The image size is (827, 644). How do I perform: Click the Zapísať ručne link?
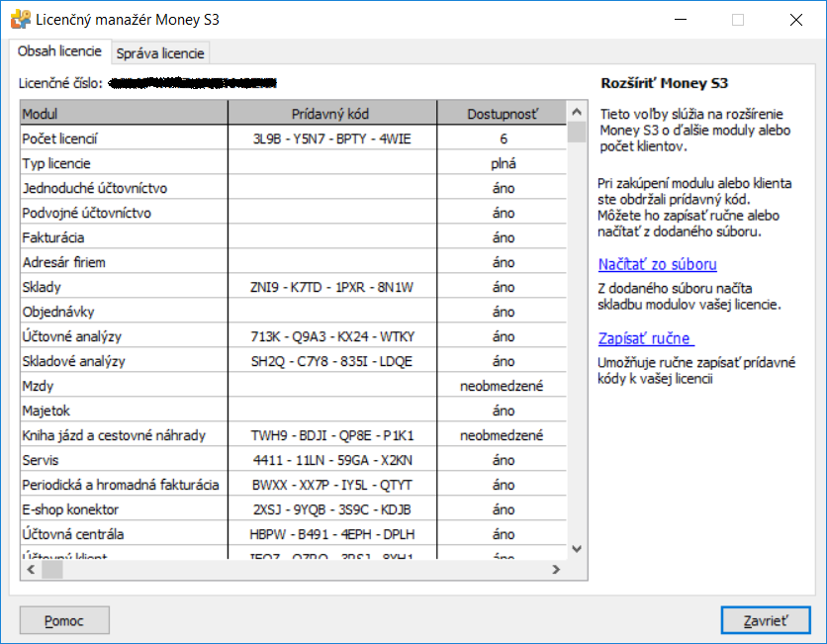[646, 338]
